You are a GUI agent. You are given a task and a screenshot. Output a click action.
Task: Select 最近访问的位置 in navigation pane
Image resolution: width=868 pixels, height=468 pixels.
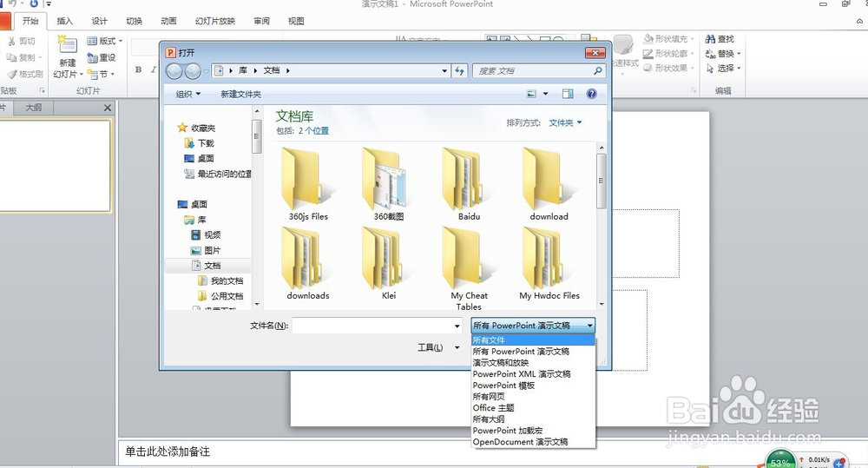click(219, 174)
